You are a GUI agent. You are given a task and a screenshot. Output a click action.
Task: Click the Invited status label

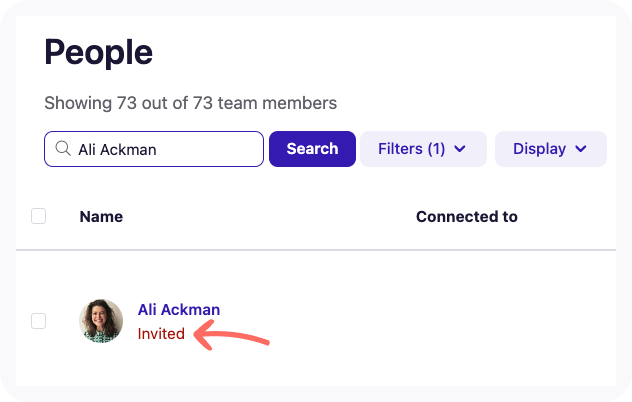[161, 334]
